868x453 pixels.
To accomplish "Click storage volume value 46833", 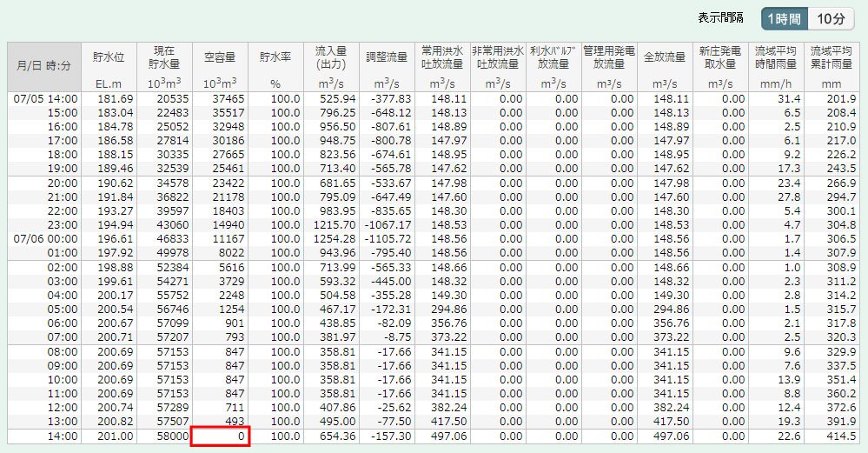I will coord(173,239).
